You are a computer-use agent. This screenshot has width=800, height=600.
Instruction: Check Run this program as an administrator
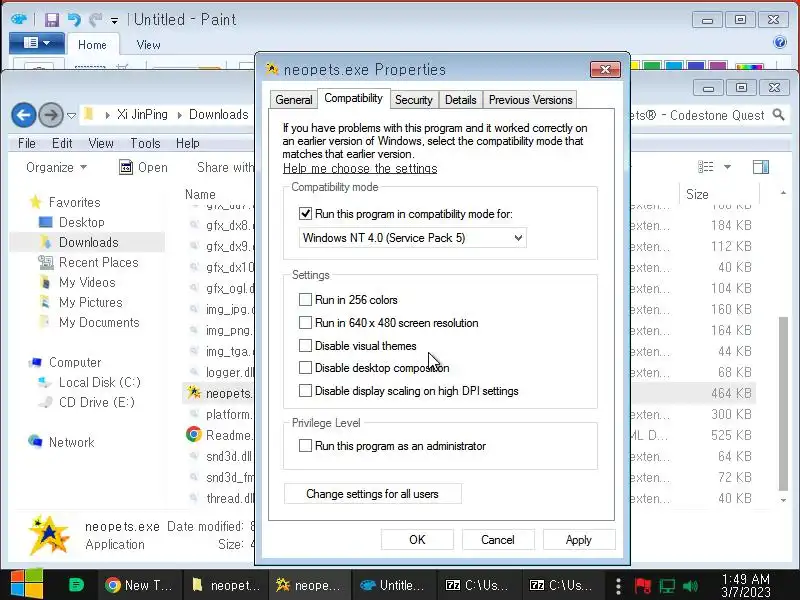tap(305, 445)
